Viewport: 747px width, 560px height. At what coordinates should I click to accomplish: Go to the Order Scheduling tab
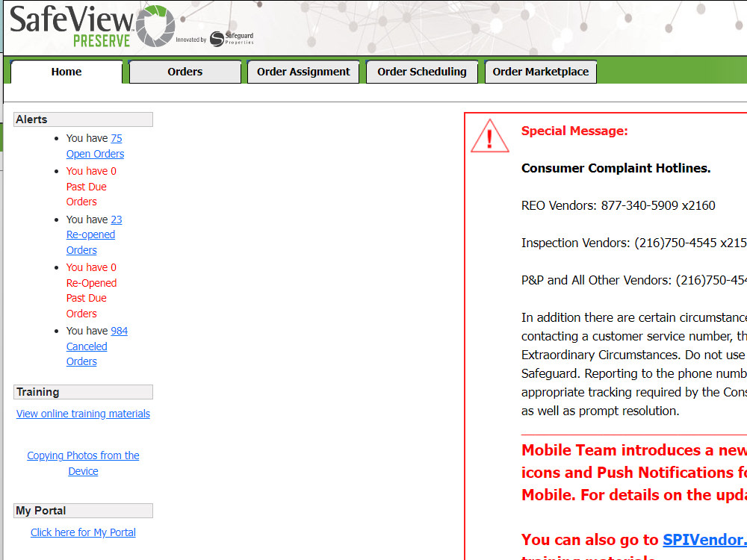coord(421,72)
